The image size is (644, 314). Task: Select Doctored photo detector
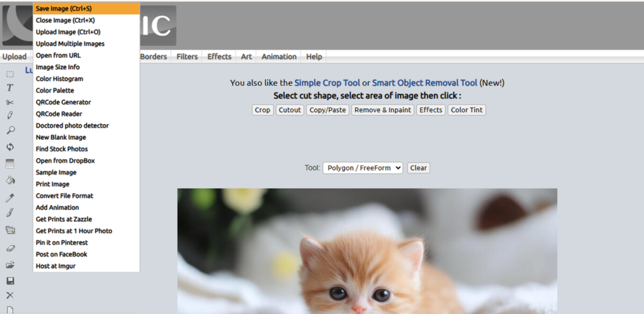(x=86, y=125)
